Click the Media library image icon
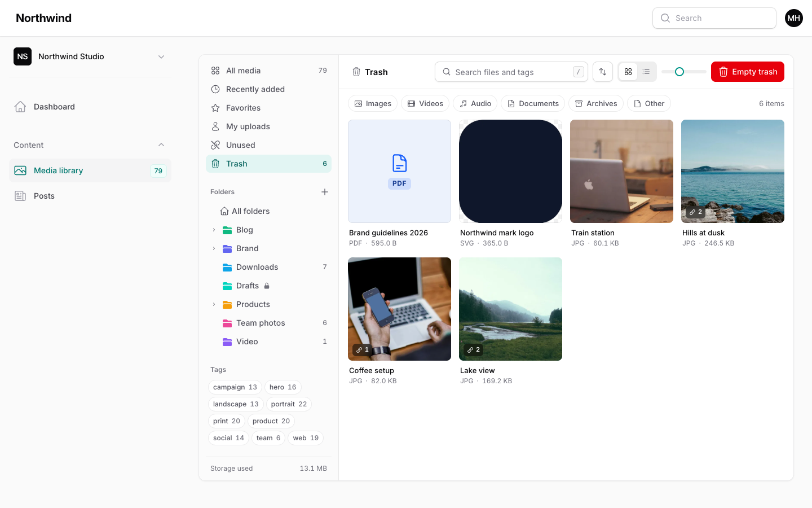812x508 pixels. point(20,170)
